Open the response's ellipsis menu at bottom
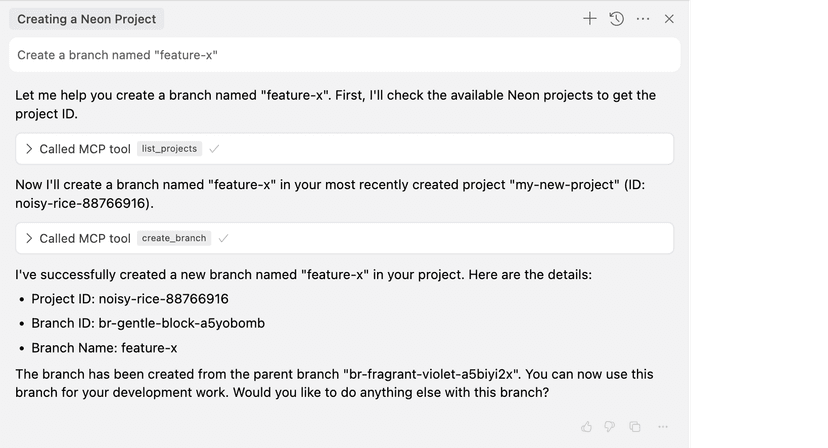 point(661,427)
